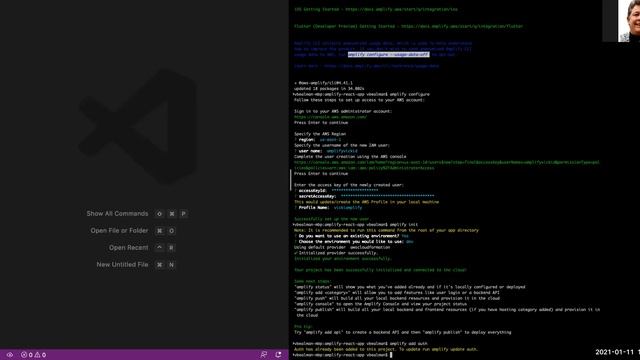The image size is (640, 360).
Task: Click the feedback icon in the status bar
Action: tap(264, 355)
